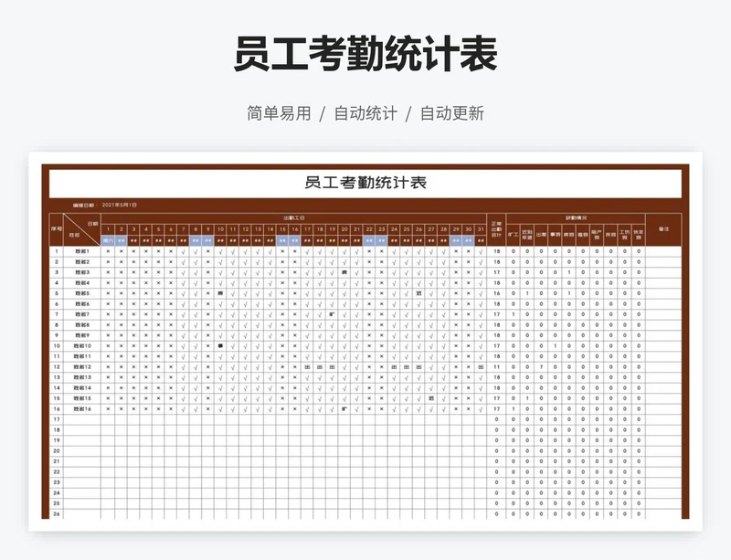Select the empty row number 20
731x560 pixels.
[57, 451]
